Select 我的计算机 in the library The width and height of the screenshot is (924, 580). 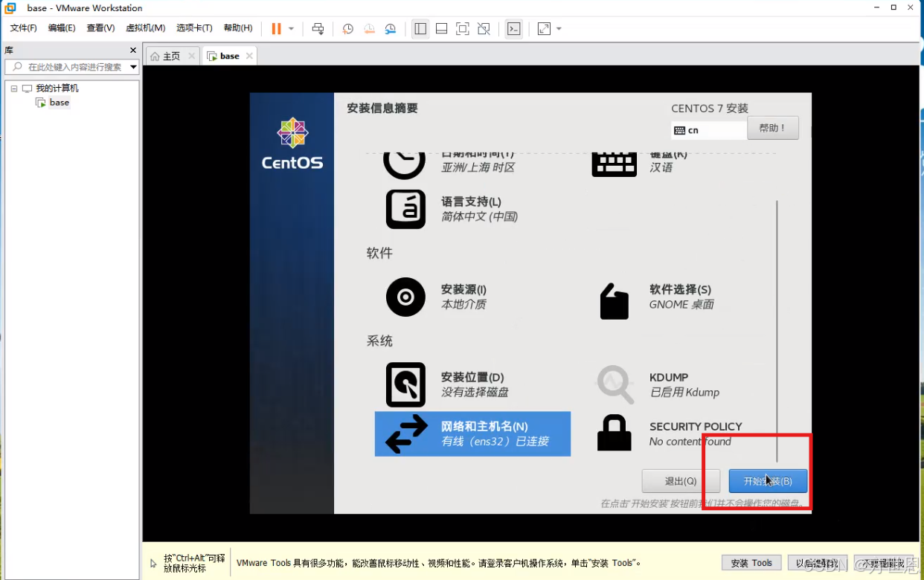(57, 88)
